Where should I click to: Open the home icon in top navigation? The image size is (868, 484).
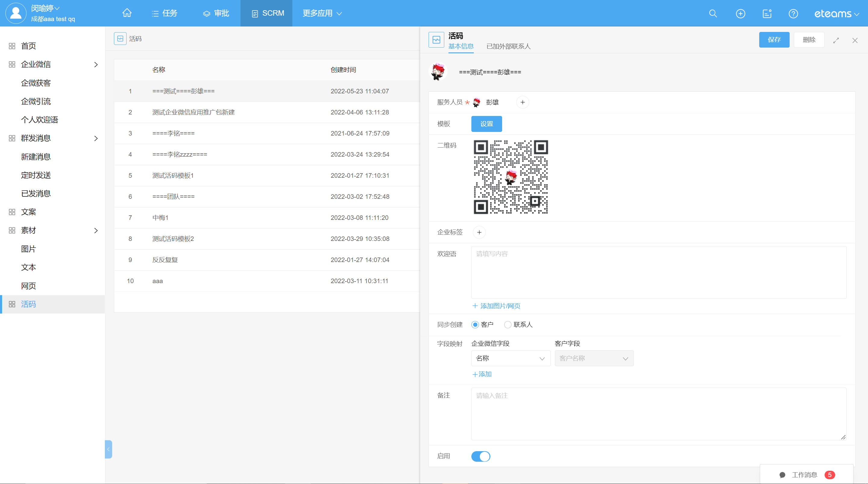pyautogui.click(x=127, y=13)
